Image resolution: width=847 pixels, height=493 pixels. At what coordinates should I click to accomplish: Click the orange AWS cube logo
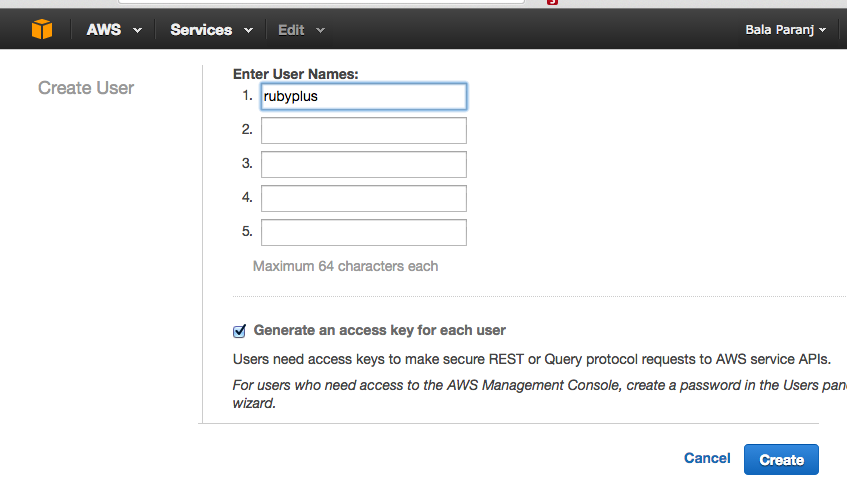[41, 29]
